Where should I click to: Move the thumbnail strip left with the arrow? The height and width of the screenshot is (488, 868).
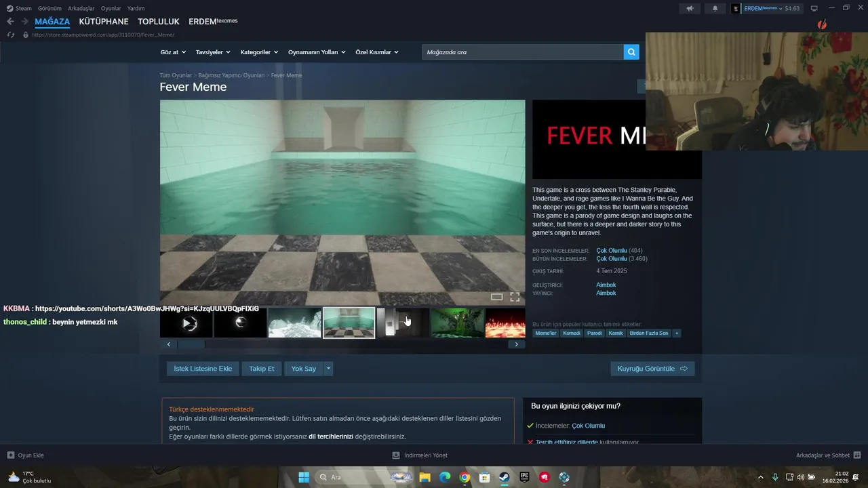[169, 344]
